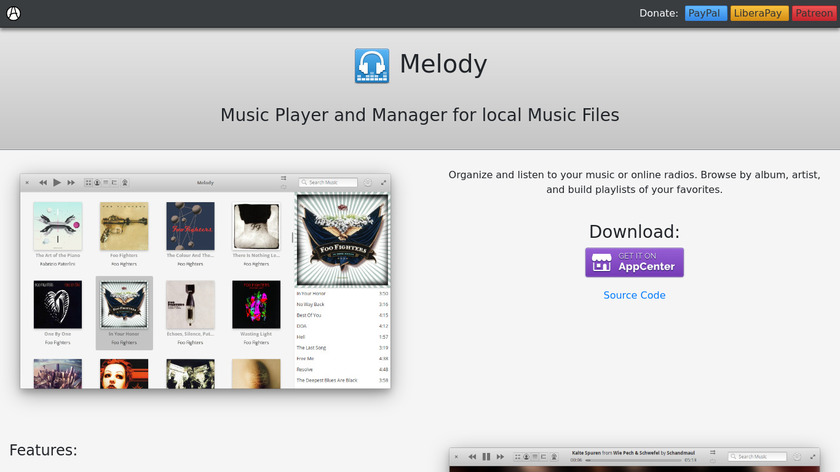
Task: Select the Foo Fighters ray gun album cover
Action: click(x=124, y=226)
